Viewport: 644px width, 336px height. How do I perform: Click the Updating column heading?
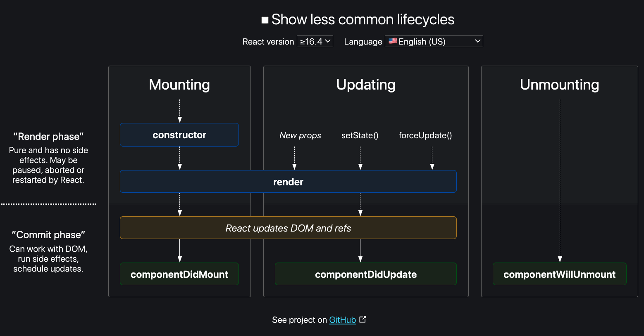(x=366, y=85)
